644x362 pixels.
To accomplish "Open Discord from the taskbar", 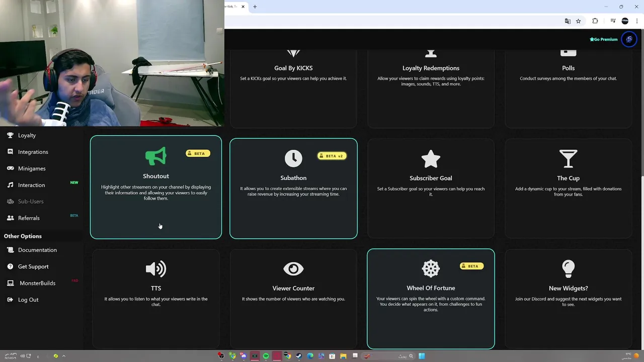I will pyautogui.click(x=244, y=356).
